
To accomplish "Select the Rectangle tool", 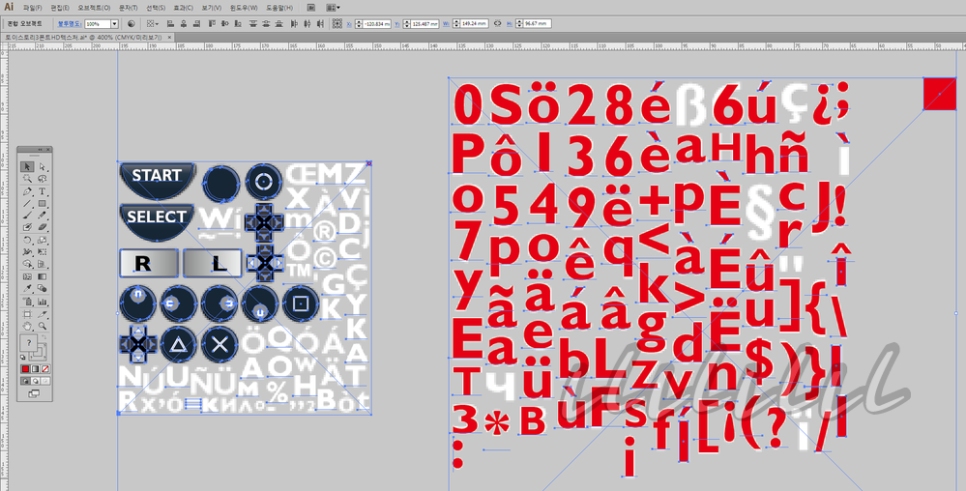I will click(x=43, y=203).
